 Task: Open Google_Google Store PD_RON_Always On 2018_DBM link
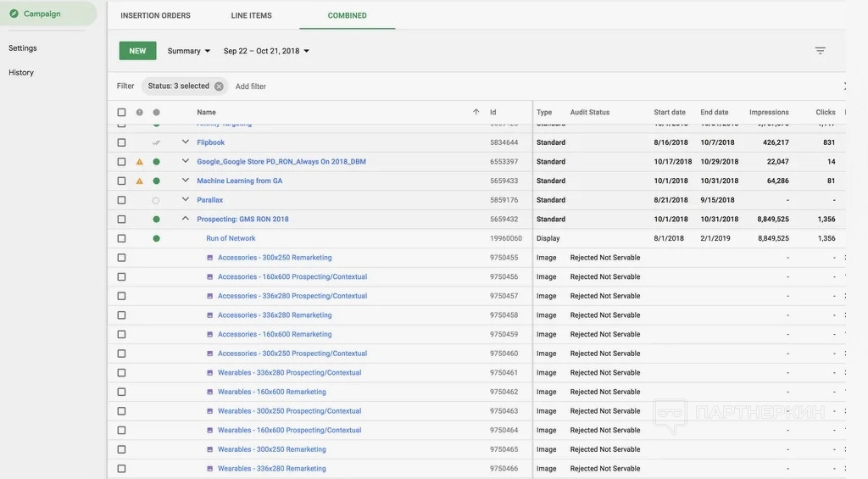(281, 162)
